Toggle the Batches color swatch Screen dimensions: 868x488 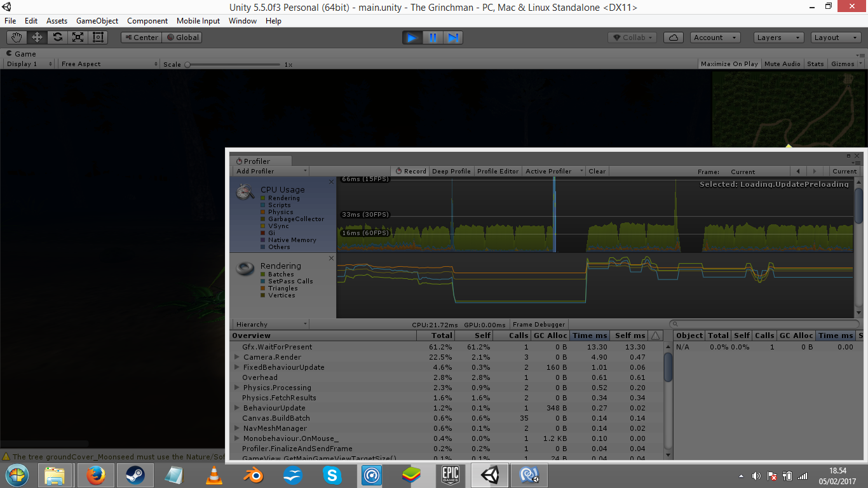click(262, 274)
